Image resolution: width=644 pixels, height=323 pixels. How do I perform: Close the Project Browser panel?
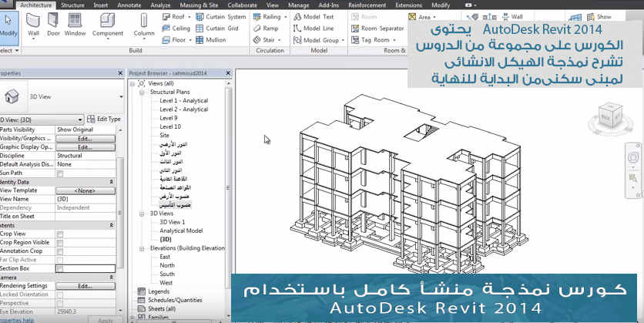point(228,72)
